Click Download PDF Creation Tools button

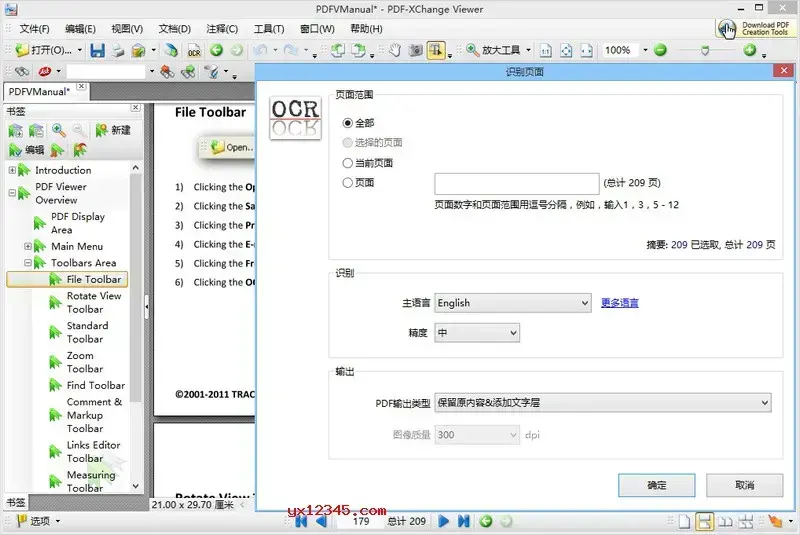754,29
